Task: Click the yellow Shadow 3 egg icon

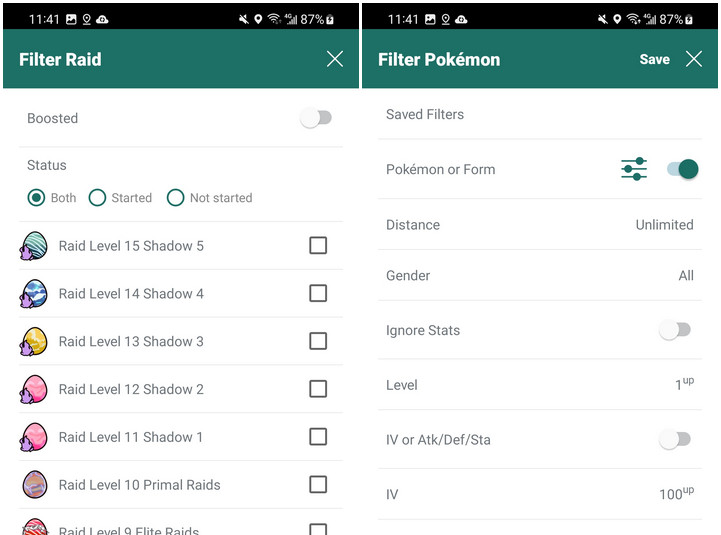Action: point(34,341)
